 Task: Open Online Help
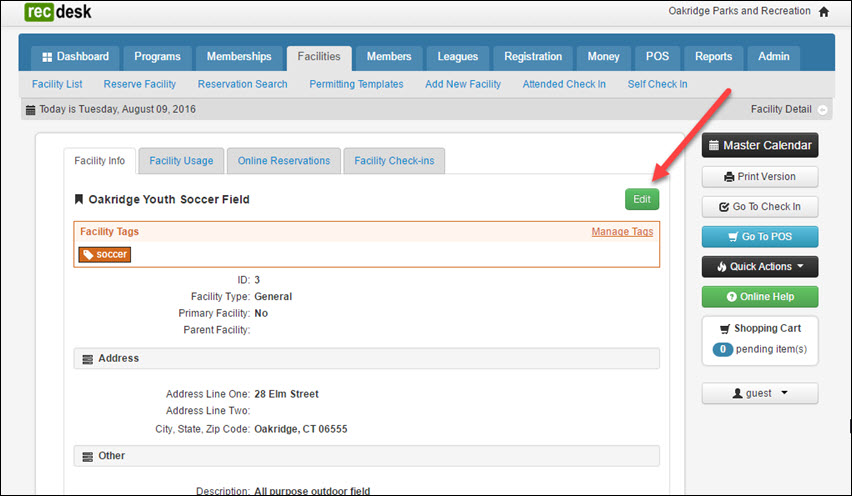[x=760, y=297]
